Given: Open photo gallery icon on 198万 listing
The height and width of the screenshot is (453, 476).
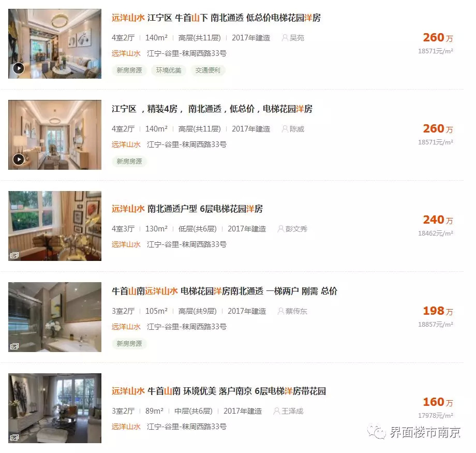Looking at the screenshot, I should (x=14, y=346).
